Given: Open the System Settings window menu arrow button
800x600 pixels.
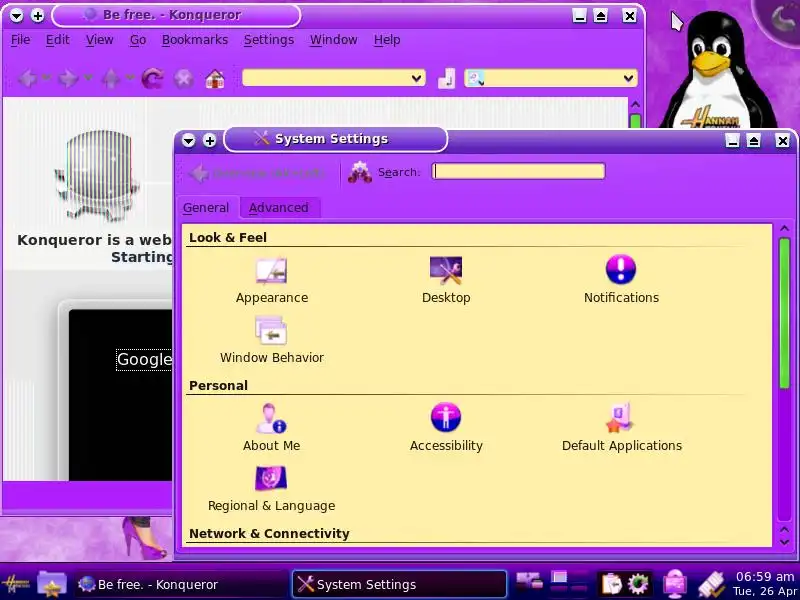Looking at the screenshot, I should 189,140.
